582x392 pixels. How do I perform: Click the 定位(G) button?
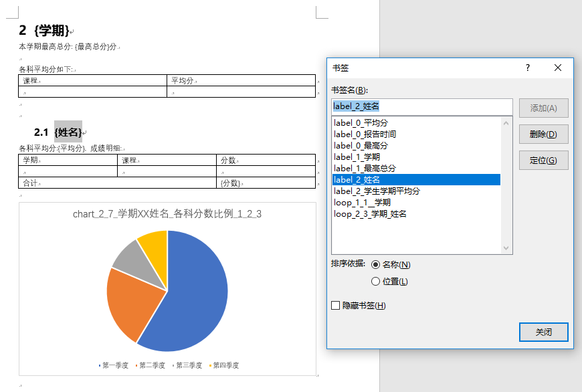543,161
